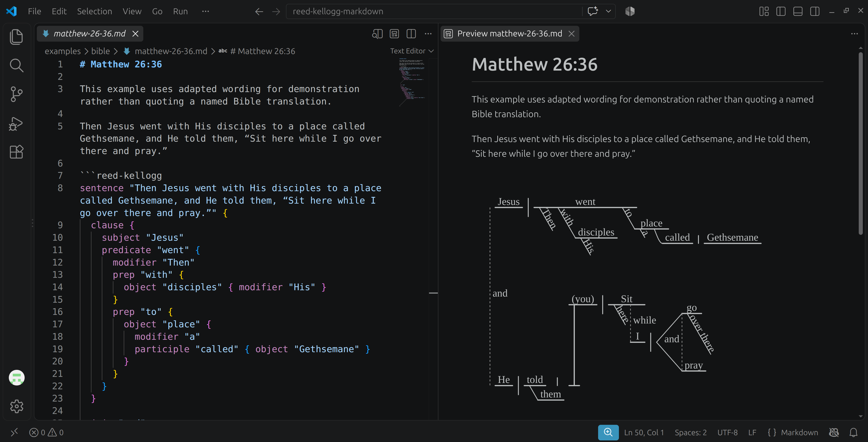868x442 pixels.
Task: Open the Manage gear menu
Action: click(17, 406)
